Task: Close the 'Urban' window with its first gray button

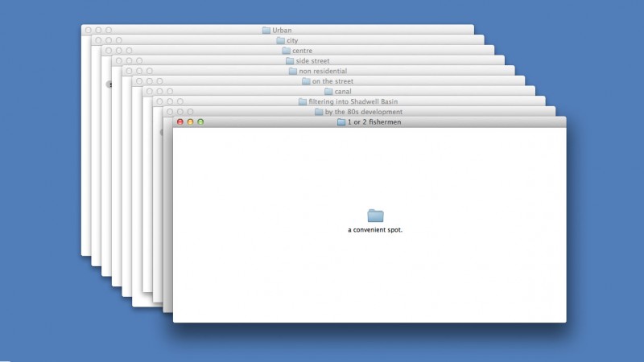Action: [x=89, y=30]
